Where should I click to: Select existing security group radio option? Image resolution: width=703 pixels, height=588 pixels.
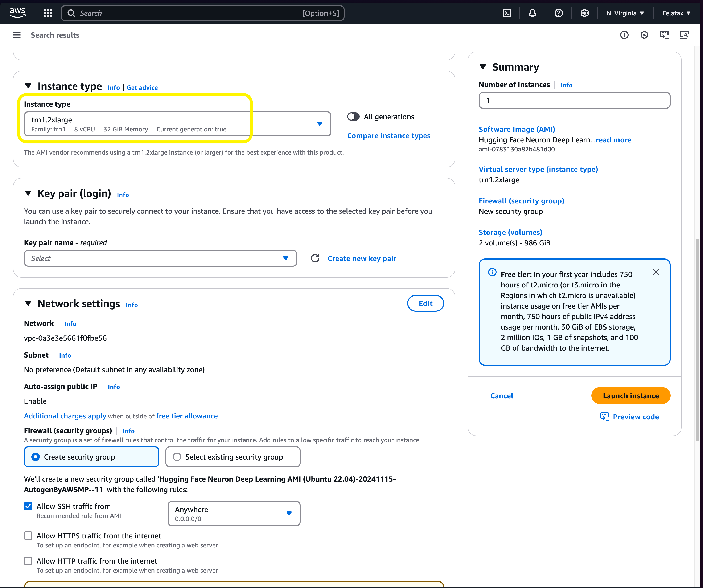(x=177, y=457)
